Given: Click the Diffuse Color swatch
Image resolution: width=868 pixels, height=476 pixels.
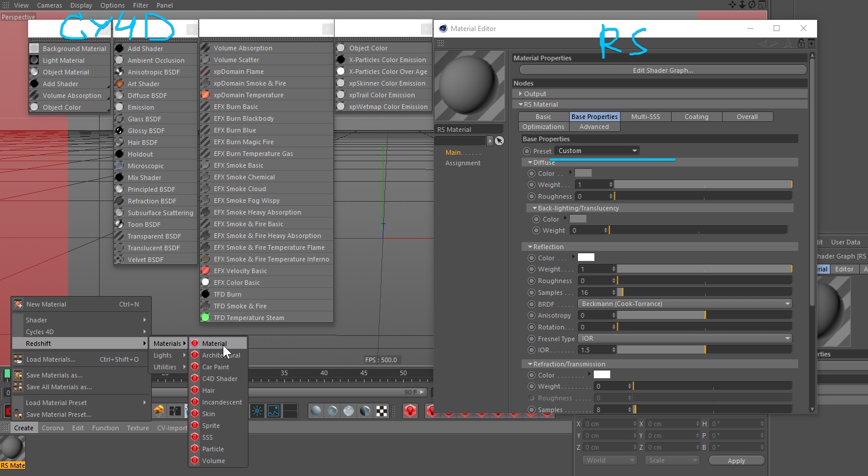Looking at the screenshot, I should 583,173.
